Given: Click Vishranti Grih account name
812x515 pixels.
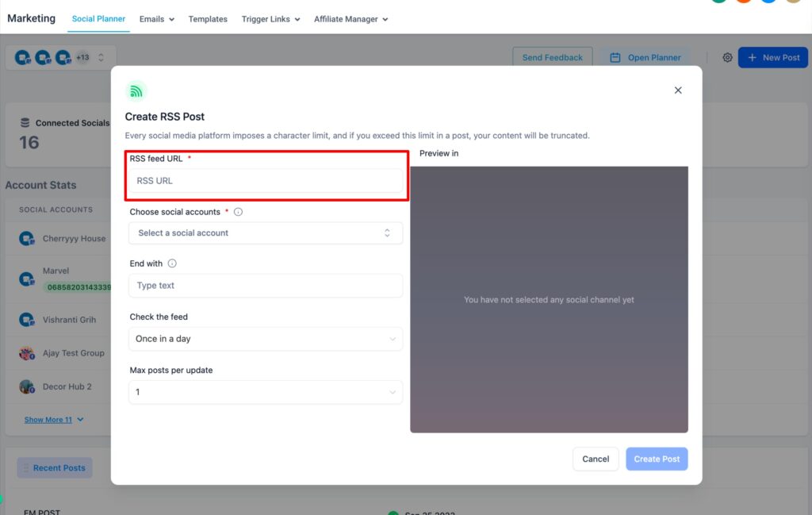Looking at the screenshot, I should (70, 320).
